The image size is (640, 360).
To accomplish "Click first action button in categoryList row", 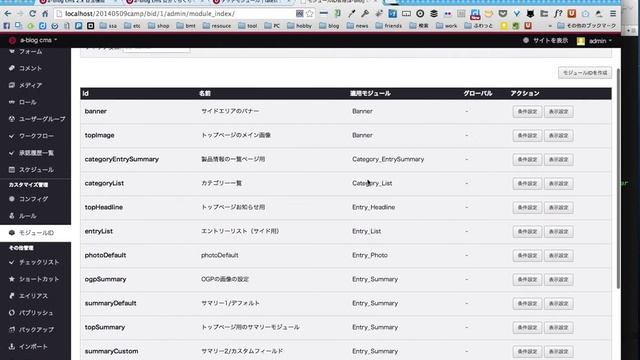I will coord(527,184).
